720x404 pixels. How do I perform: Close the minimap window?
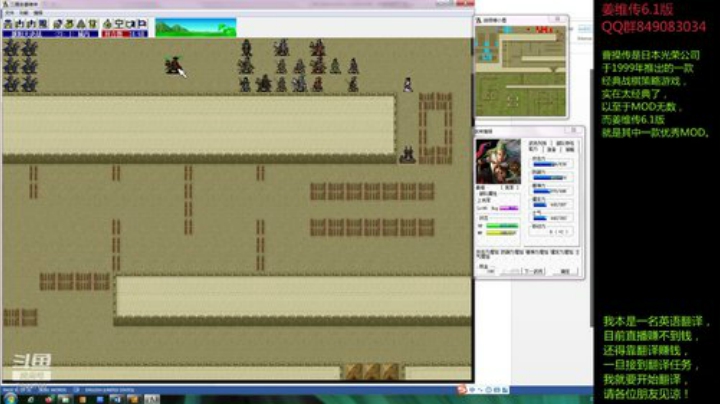coord(557,19)
